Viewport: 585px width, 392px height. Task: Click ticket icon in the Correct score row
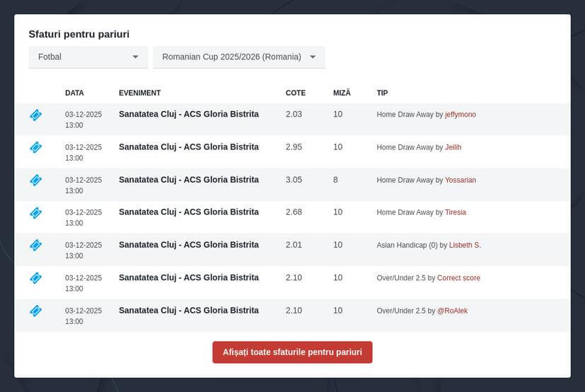[x=35, y=277]
